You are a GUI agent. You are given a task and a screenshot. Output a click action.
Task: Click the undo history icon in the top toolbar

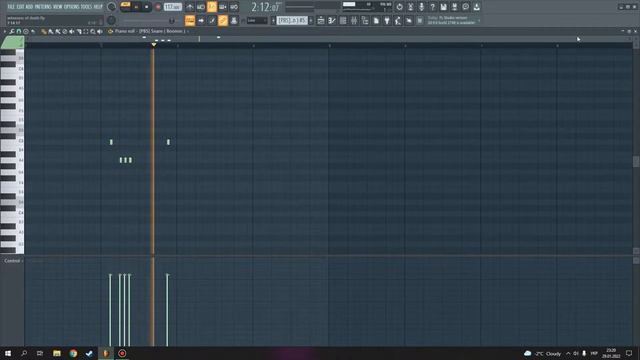(x=399, y=7)
